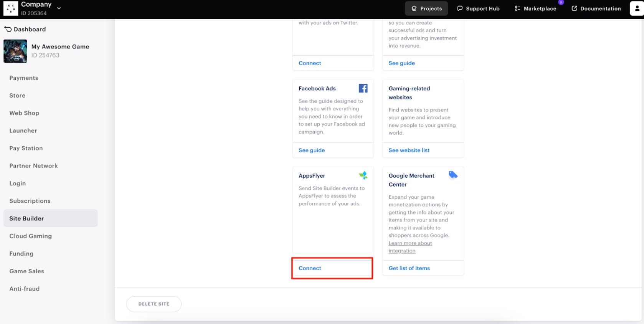This screenshot has height=324, width=644.
Task: Navigate to Cloud Gaming
Action: 31,236
